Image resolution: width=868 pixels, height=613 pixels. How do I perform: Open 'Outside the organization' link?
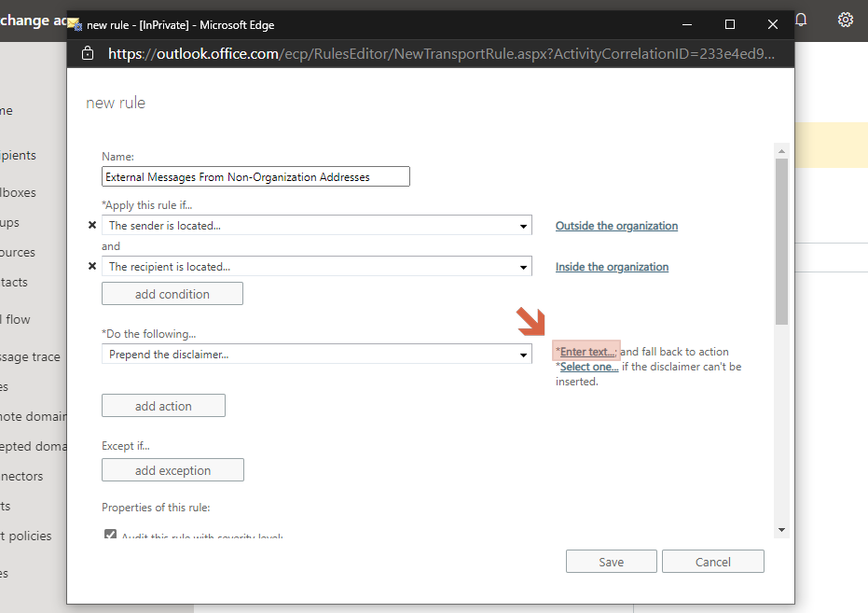pos(616,226)
